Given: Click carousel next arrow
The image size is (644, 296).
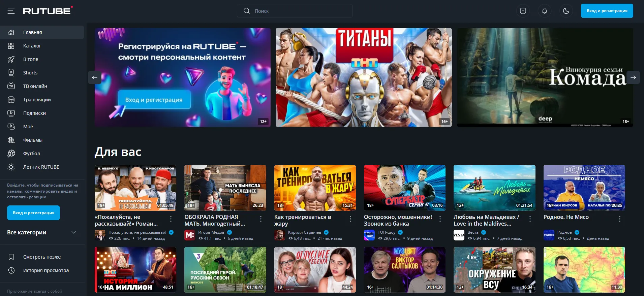Looking at the screenshot, I should [633, 77].
